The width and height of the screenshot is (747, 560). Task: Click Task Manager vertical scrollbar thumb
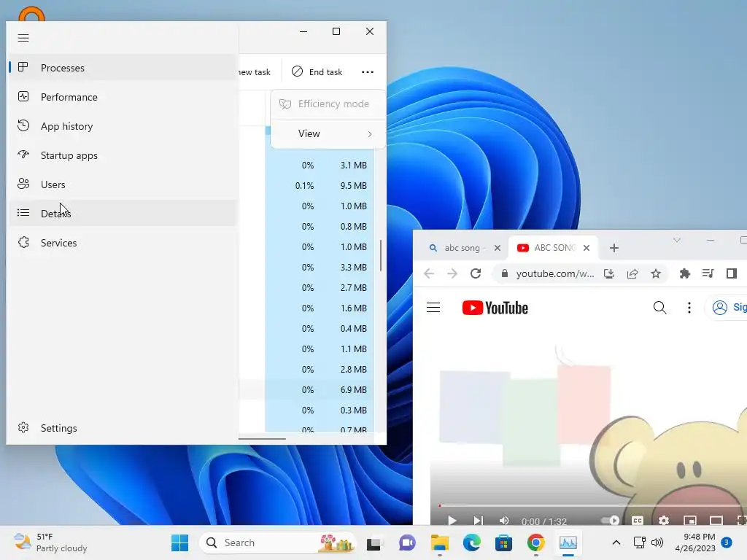[x=381, y=256]
